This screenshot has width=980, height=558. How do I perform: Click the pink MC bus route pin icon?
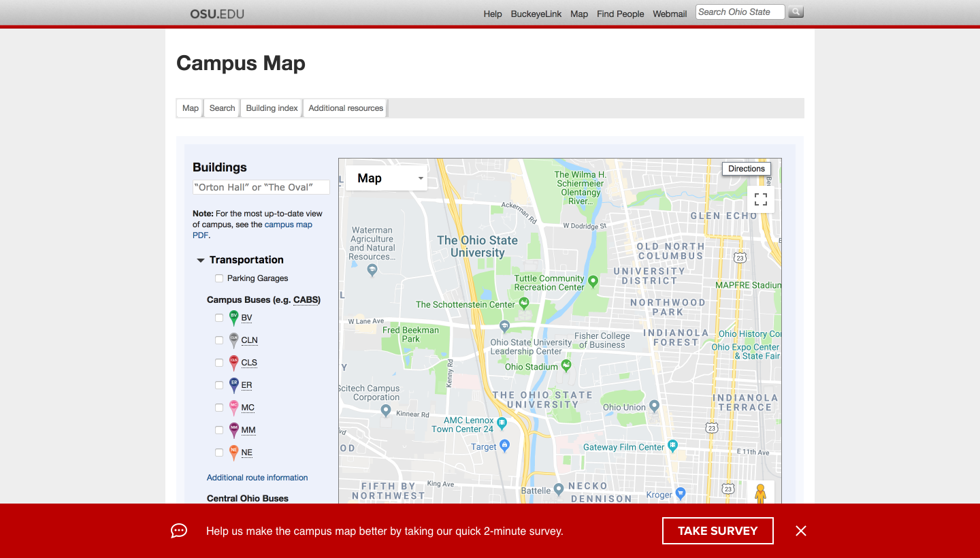pyautogui.click(x=233, y=408)
